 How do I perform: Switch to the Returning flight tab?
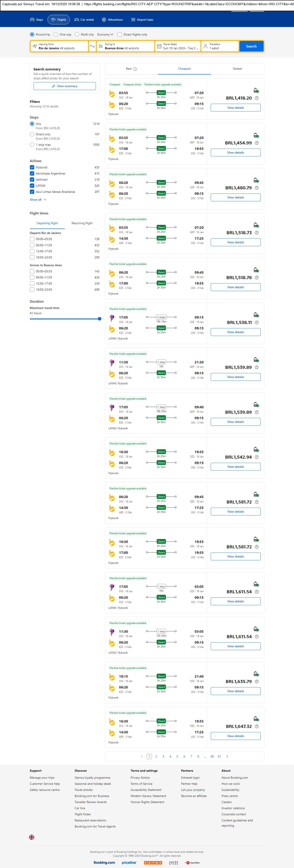coord(82,223)
